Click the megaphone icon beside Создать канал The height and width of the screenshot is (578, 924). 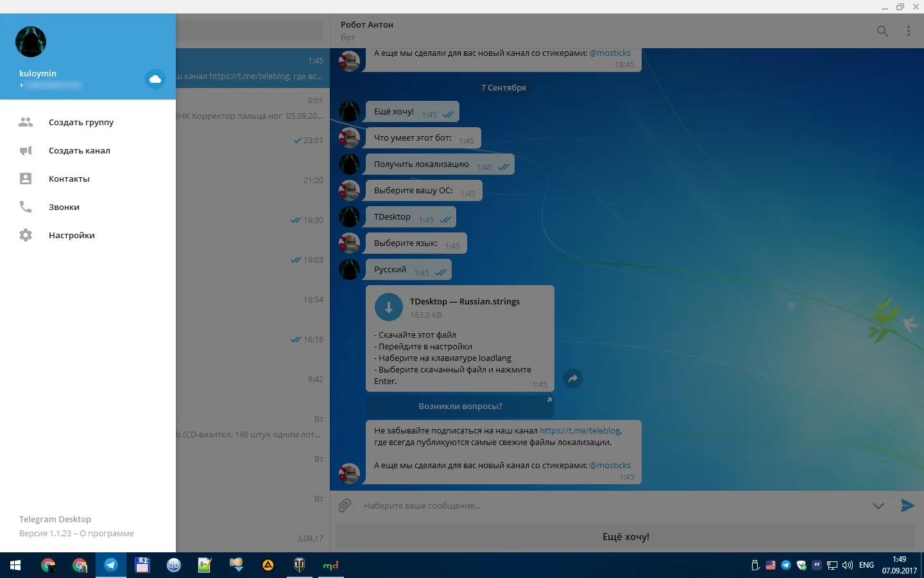[26, 150]
